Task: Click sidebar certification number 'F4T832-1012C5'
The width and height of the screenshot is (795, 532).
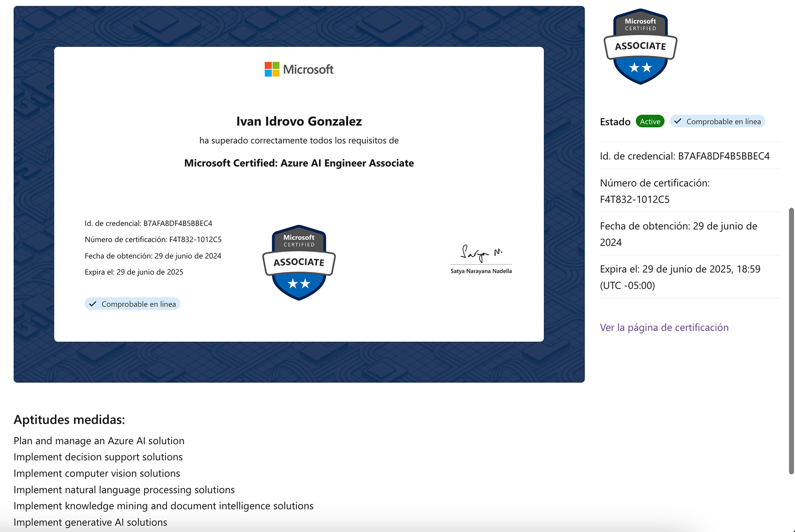Action: tap(634, 199)
